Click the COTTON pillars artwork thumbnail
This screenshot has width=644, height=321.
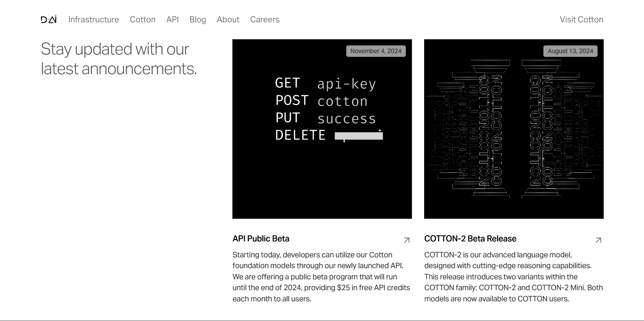[x=514, y=135]
